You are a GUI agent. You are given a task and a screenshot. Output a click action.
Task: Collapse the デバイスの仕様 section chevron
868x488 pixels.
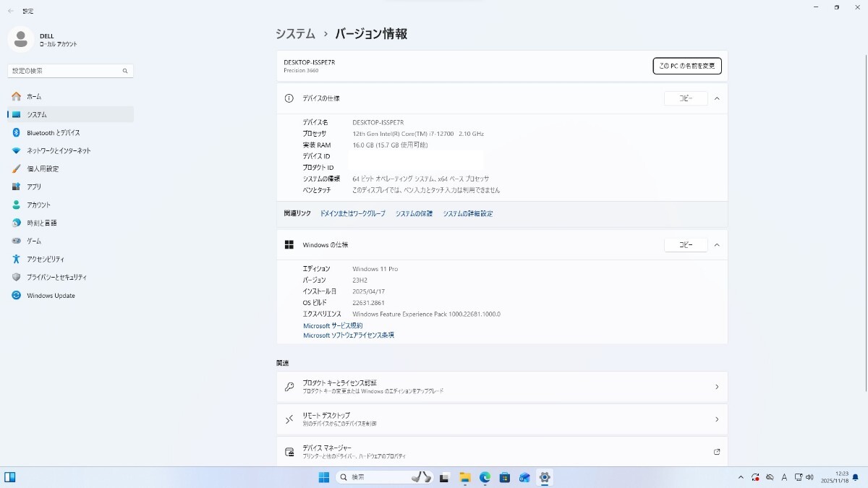coord(717,98)
